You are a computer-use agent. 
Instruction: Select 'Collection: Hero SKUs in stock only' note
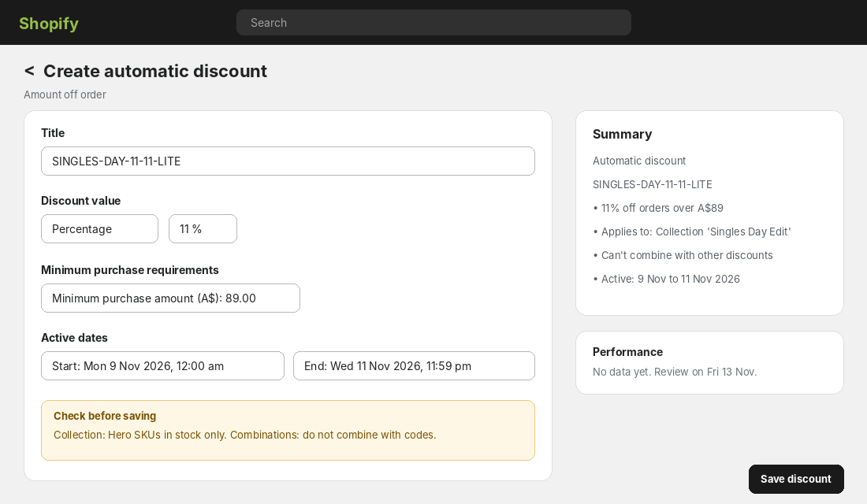tap(140, 435)
